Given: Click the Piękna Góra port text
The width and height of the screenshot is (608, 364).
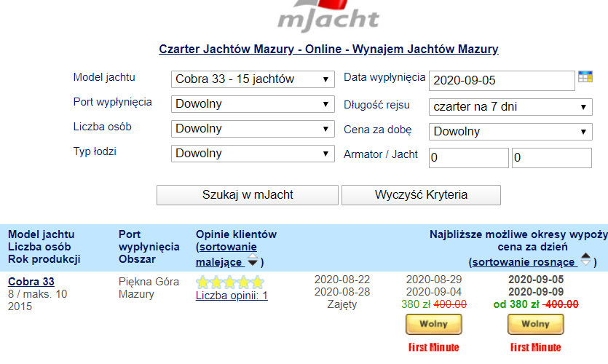Looking at the screenshot, I should click(x=149, y=282).
